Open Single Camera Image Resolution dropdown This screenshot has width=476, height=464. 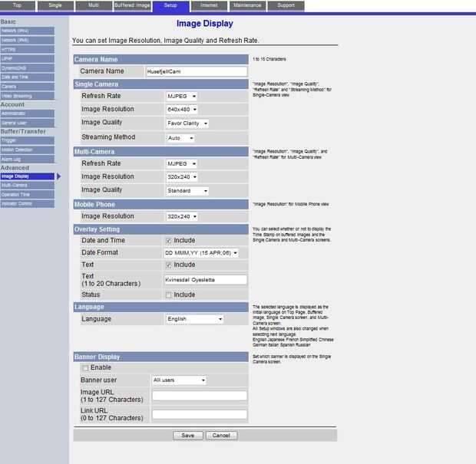click(182, 110)
